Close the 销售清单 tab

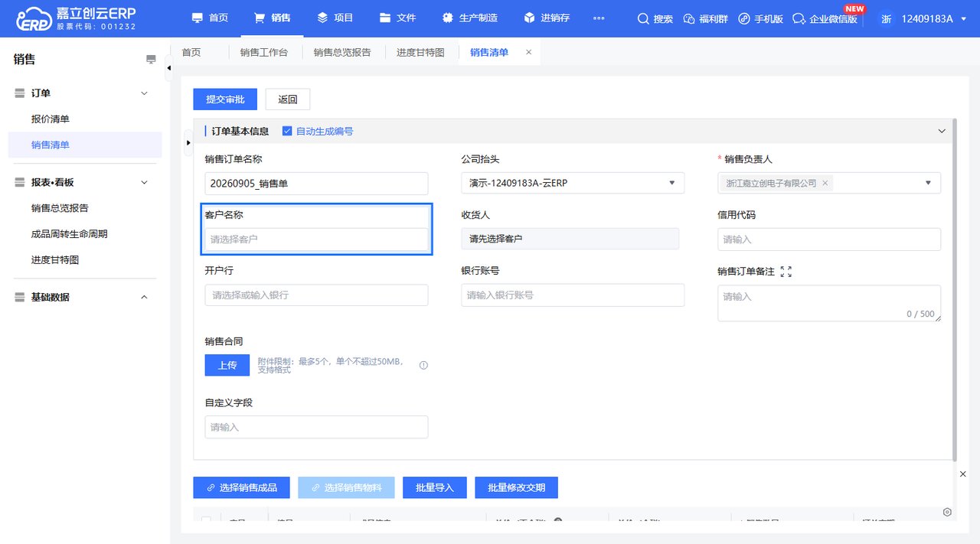(x=528, y=52)
